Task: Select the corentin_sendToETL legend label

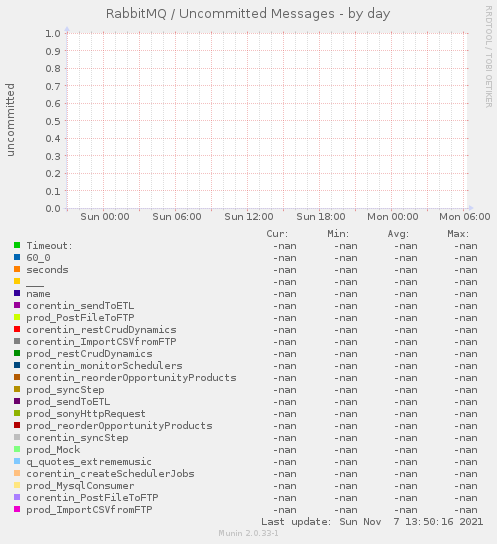Action: (80, 306)
